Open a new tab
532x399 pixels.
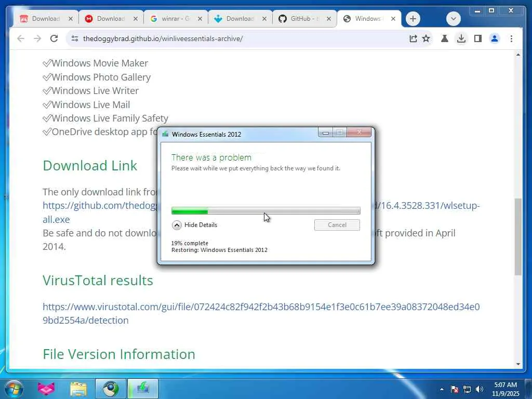coord(413,19)
